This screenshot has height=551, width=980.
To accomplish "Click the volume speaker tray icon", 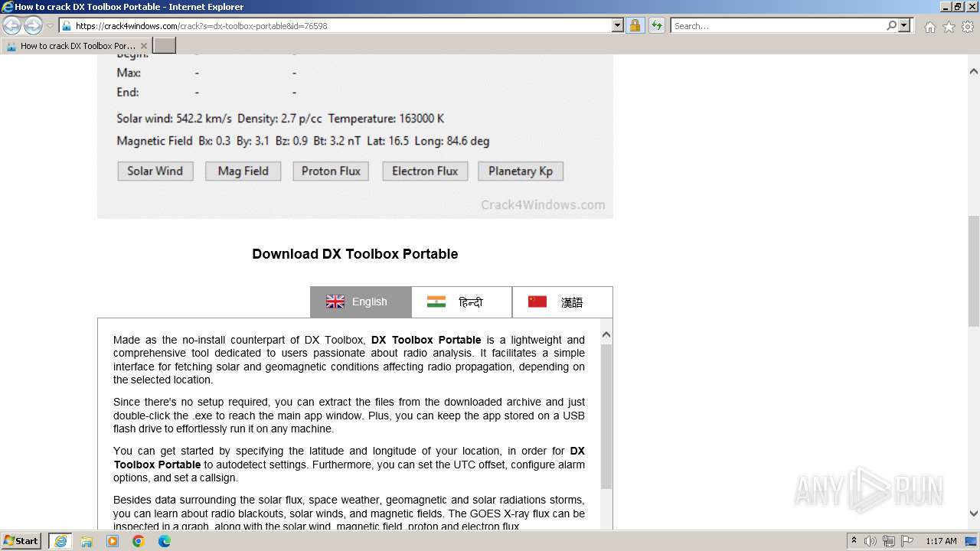I will click(871, 541).
